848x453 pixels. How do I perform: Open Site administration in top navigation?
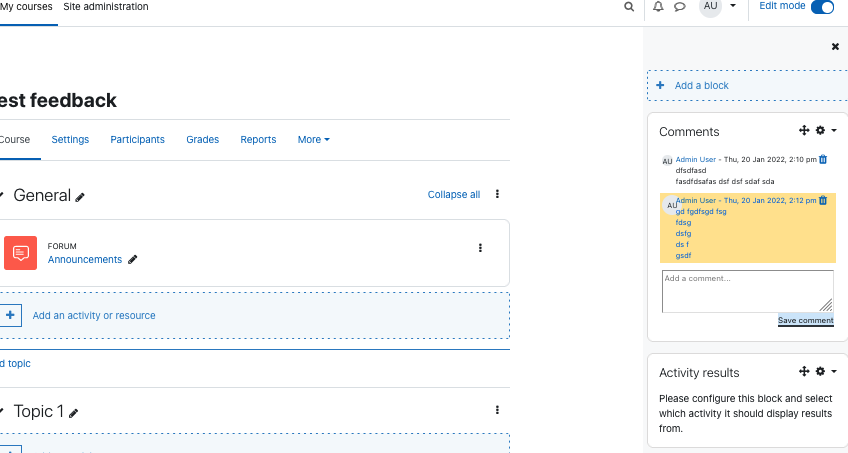[105, 6]
